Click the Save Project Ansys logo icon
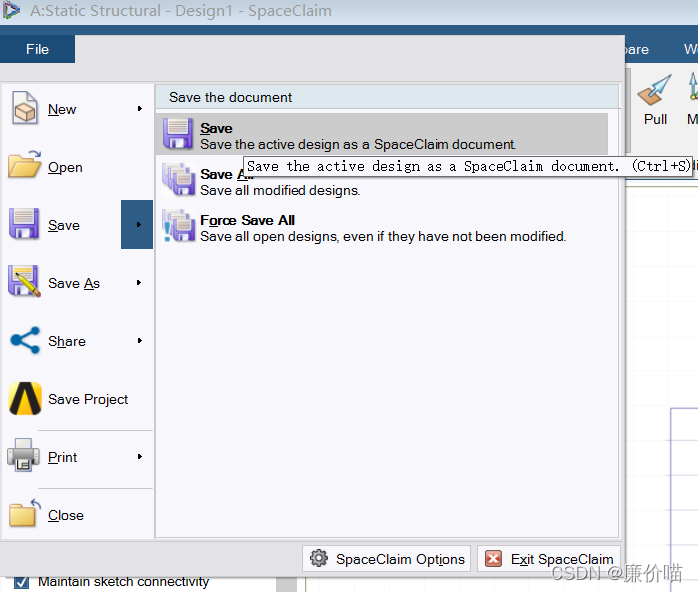The image size is (698, 592). 25,398
